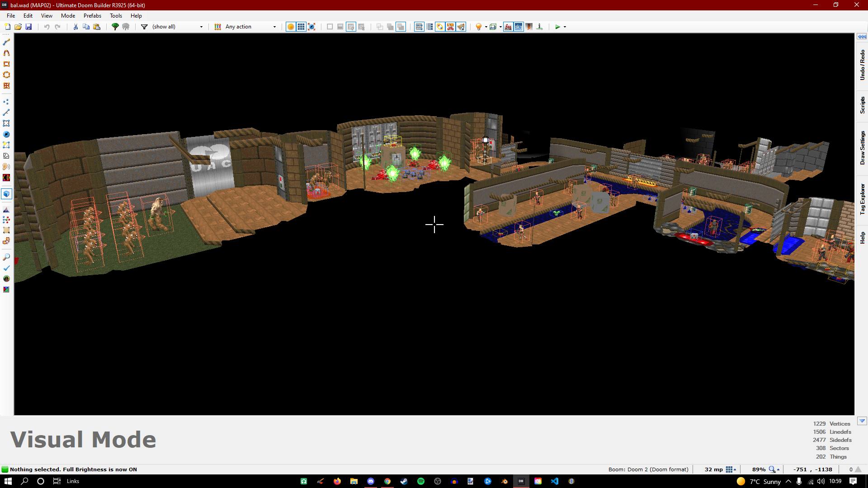Viewport: 868px width, 488px height.
Task: Toggle Merge Geometry scissors button
Action: tap(450, 27)
